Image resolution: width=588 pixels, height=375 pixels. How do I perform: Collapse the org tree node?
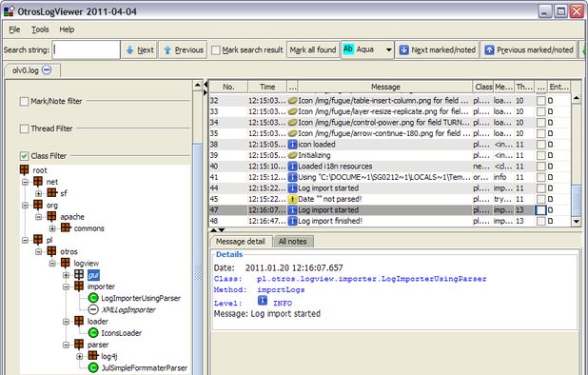pyautogui.click(x=25, y=206)
